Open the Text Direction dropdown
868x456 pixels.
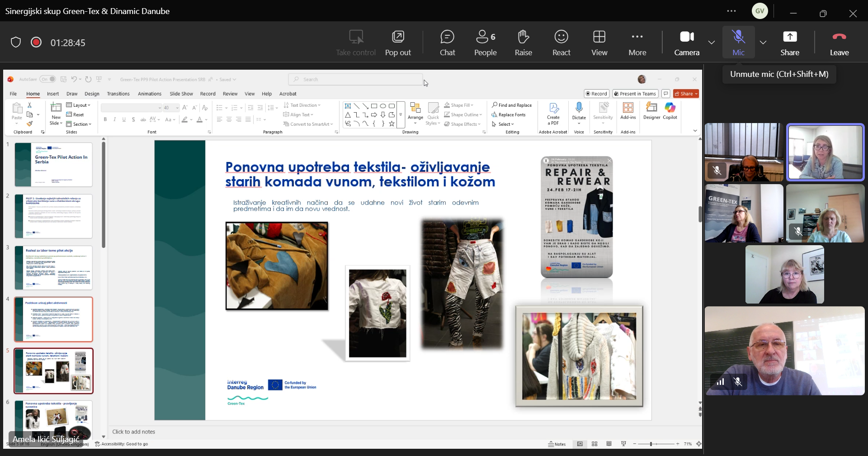(302, 105)
